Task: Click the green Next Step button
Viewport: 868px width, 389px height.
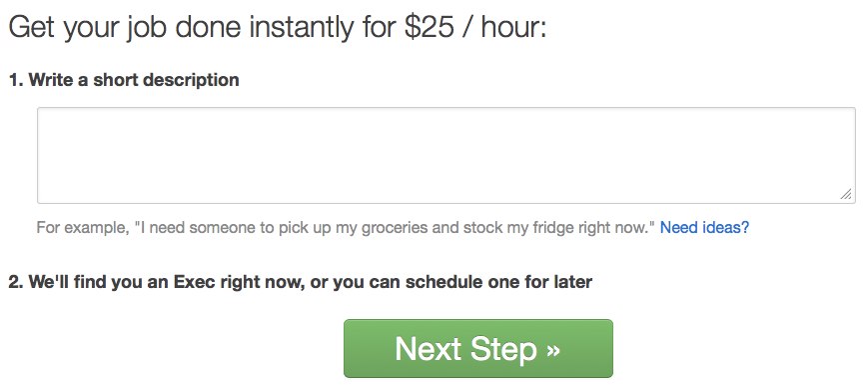Action: (x=478, y=349)
